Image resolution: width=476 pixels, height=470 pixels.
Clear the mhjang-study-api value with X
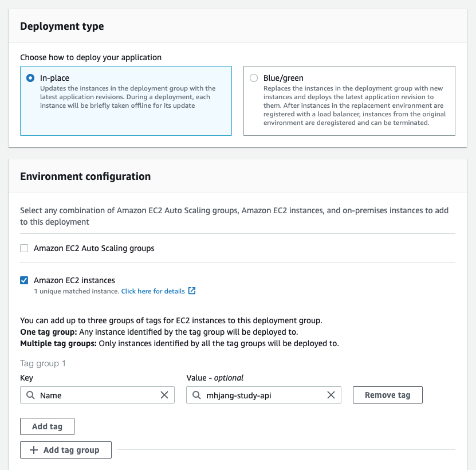(x=331, y=395)
